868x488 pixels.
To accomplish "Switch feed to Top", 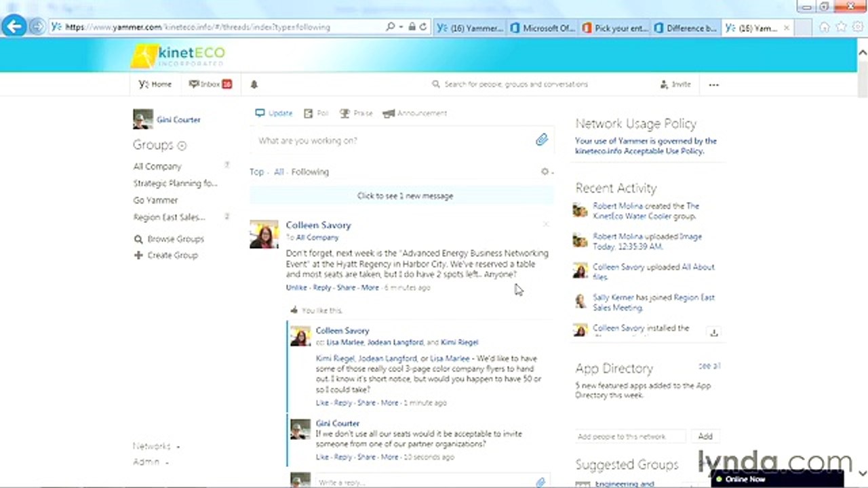I will tap(256, 172).
